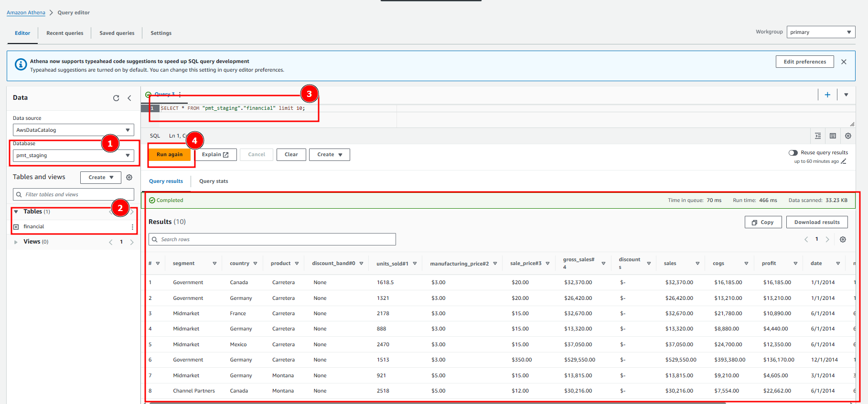Add a new query tab
This screenshot has height=404, width=868.
click(827, 95)
